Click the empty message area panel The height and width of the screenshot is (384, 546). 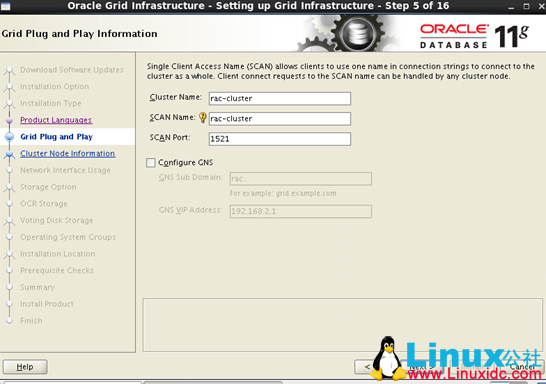(342, 324)
